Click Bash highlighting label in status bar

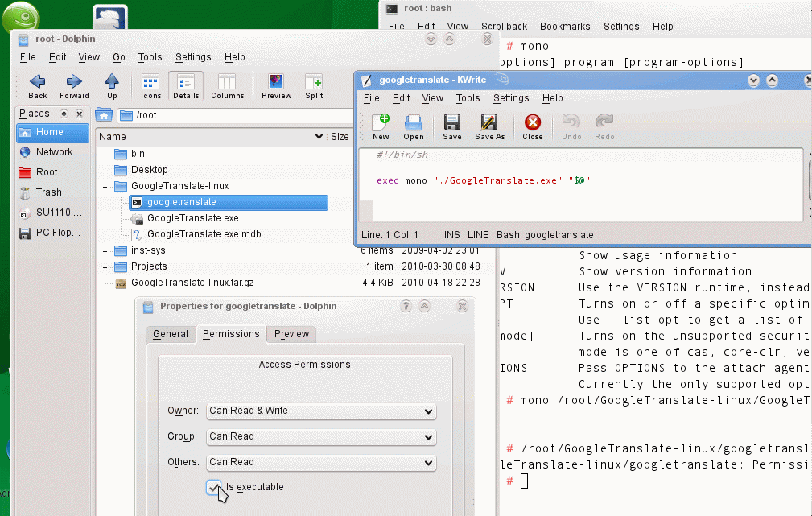tap(508, 235)
